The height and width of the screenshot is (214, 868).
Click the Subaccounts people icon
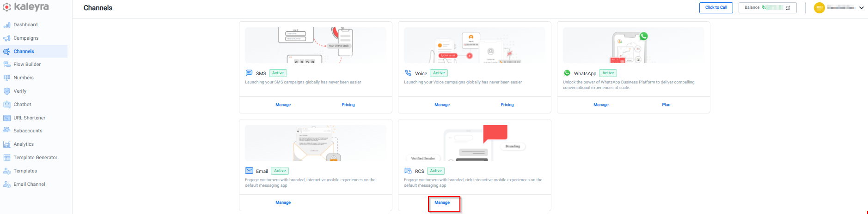(7, 131)
